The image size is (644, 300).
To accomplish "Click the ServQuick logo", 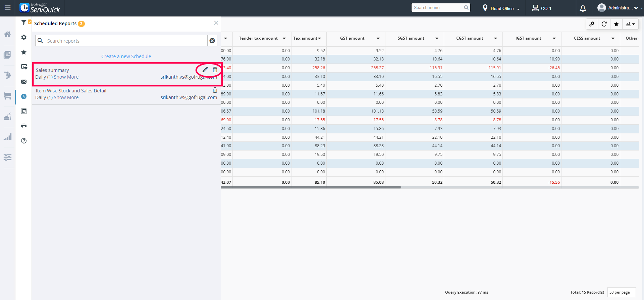I will click(x=40, y=8).
